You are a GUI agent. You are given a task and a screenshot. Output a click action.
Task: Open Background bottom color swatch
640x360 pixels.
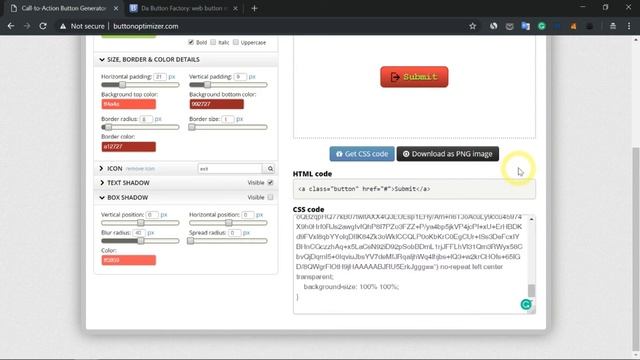(216, 104)
